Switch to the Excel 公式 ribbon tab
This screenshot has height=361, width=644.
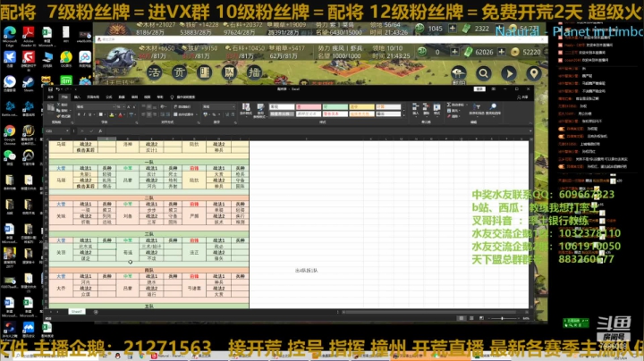point(109,97)
